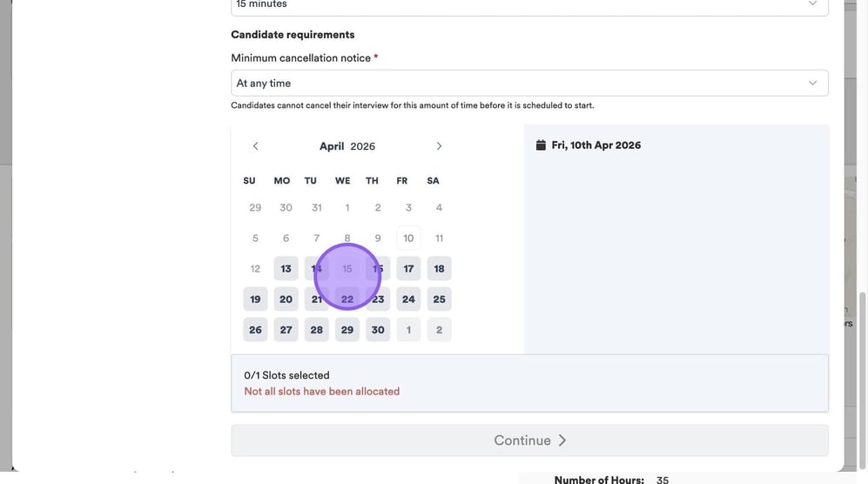
Task: Go to previous month in calendar
Action: [255, 146]
